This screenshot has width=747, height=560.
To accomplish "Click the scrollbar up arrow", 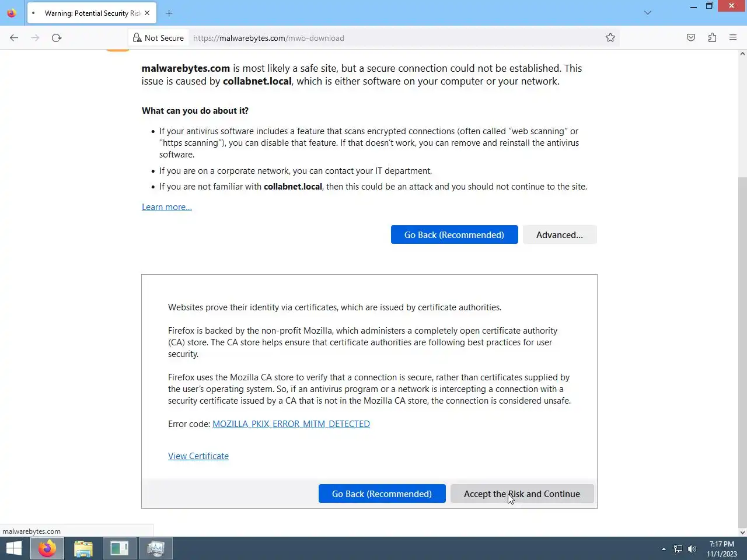I will click(x=742, y=54).
